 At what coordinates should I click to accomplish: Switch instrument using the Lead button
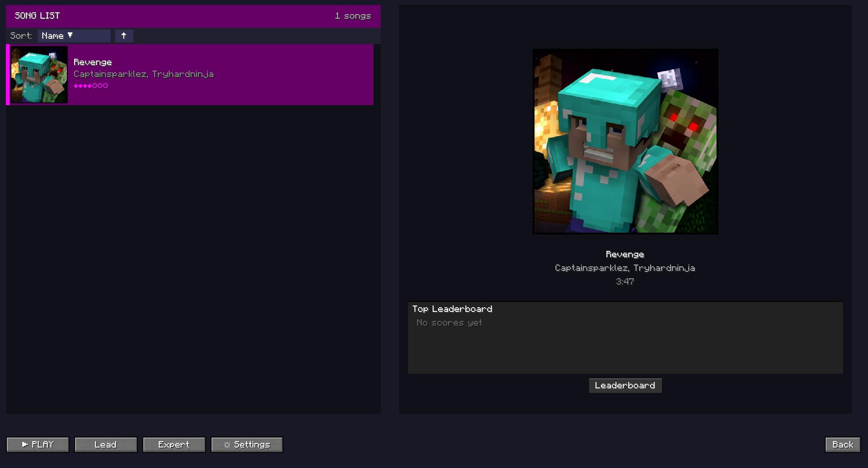point(106,444)
